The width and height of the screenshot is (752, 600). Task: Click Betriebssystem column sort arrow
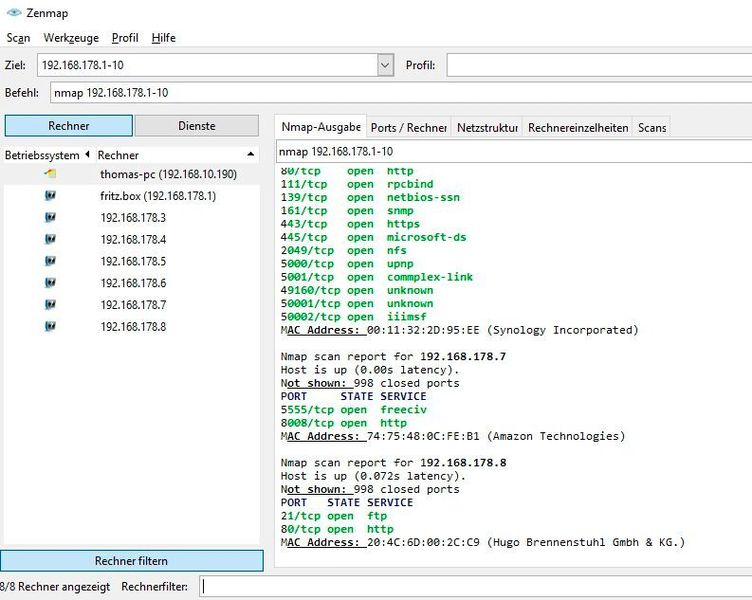pos(87,154)
